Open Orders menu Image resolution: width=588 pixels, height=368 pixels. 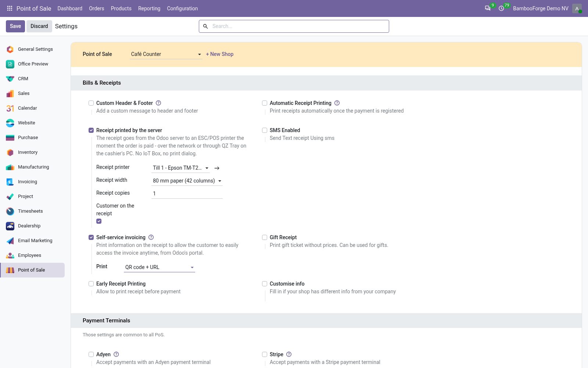click(97, 8)
